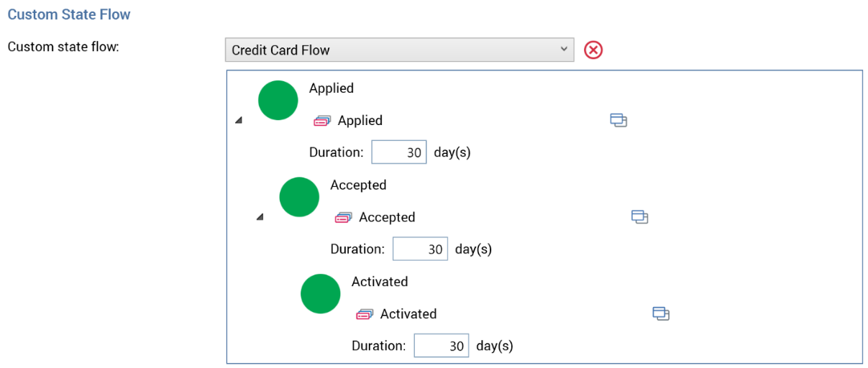Select the Accepted title above the card icon
The width and height of the screenshot is (868, 368).
[358, 185]
